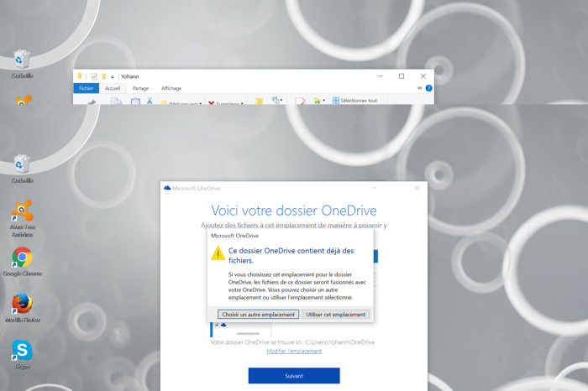Open the Mozilla Firefox desktop shortcut

click(x=22, y=303)
